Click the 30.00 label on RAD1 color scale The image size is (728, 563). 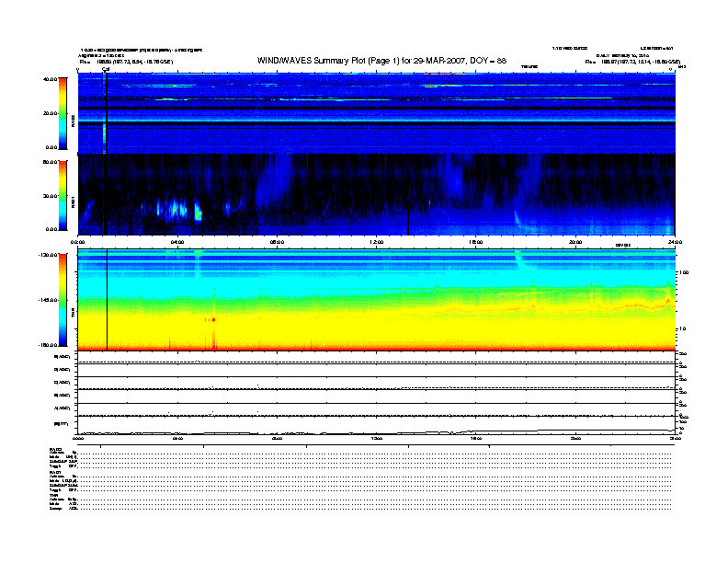tap(51, 196)
